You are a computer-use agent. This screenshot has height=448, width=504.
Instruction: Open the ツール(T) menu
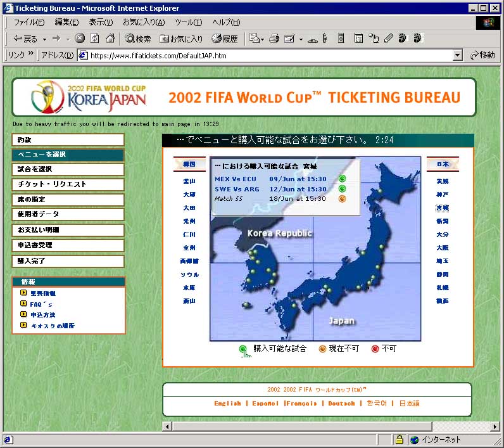click(x=188, y=22)
